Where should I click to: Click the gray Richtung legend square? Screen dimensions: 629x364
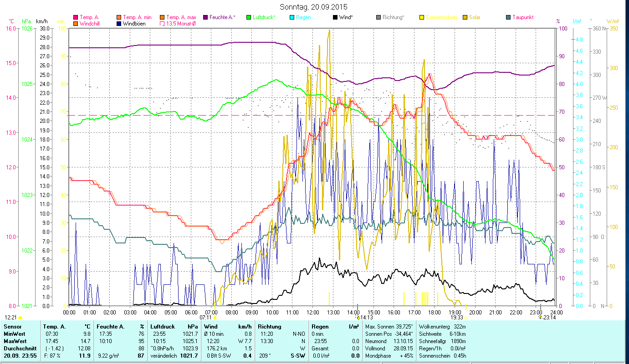tap(378, 17)
